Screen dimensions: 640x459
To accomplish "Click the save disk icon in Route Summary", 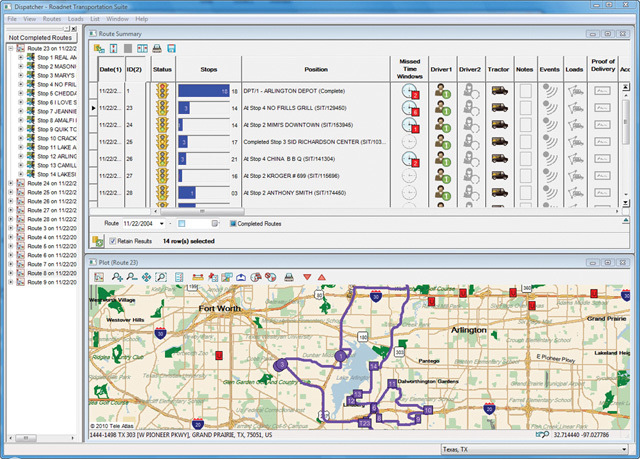I will (x=172, y=48).
